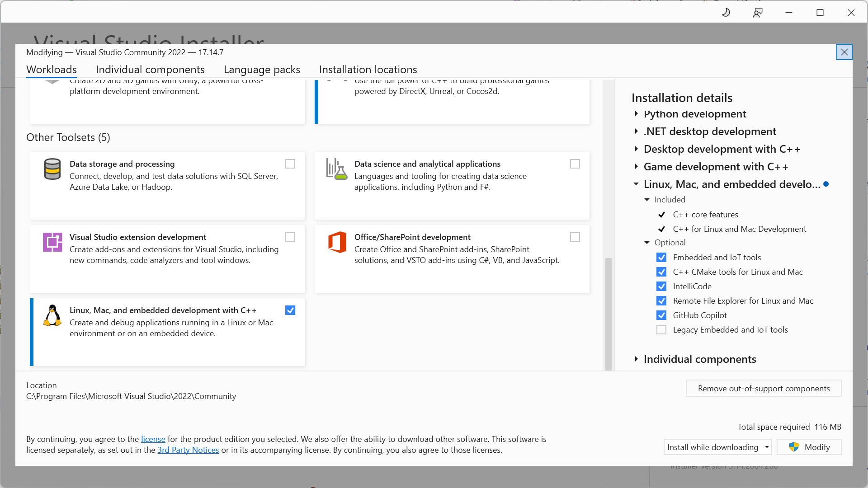Click the Total space required 116 MB text
Image resolution: width=868 pixels, height=488 pixels.
click(x=789, y=427)
